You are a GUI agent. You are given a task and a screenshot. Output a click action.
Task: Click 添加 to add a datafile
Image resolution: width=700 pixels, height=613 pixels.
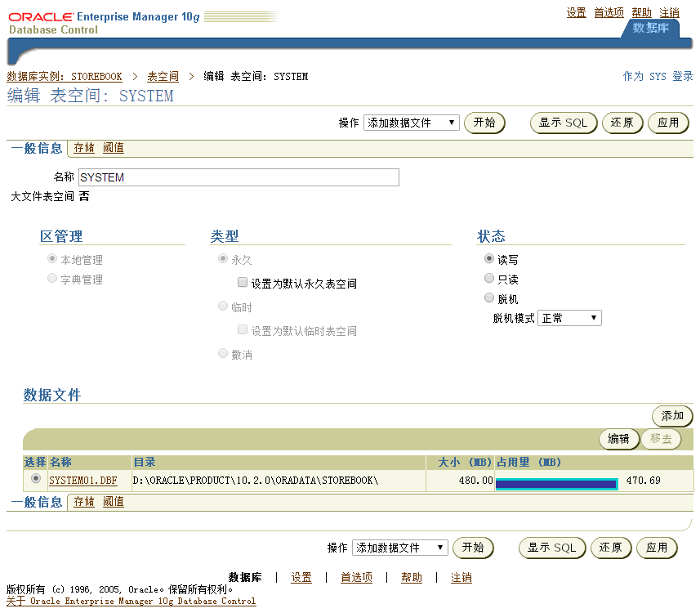pos(671,415)
